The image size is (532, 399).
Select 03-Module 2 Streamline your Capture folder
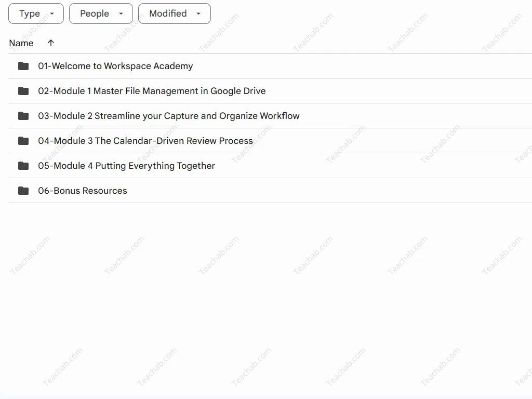(169, 116)
